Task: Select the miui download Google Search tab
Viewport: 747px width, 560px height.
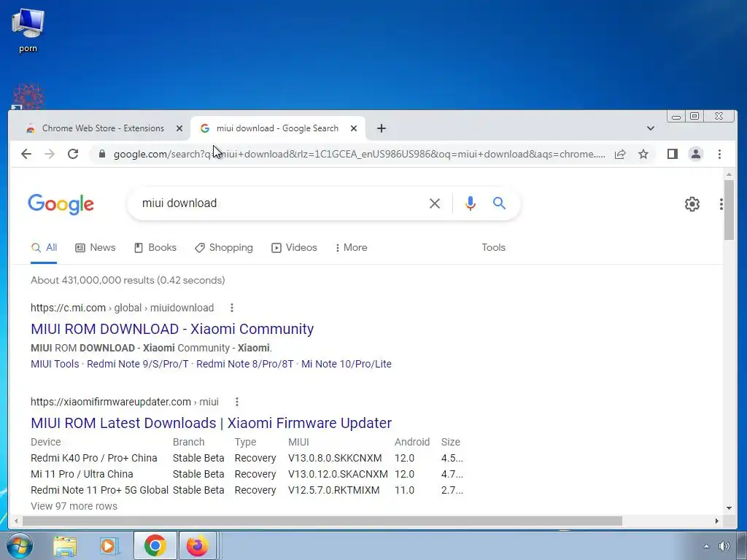Action: pyautogui.click(x=277, y=128)
